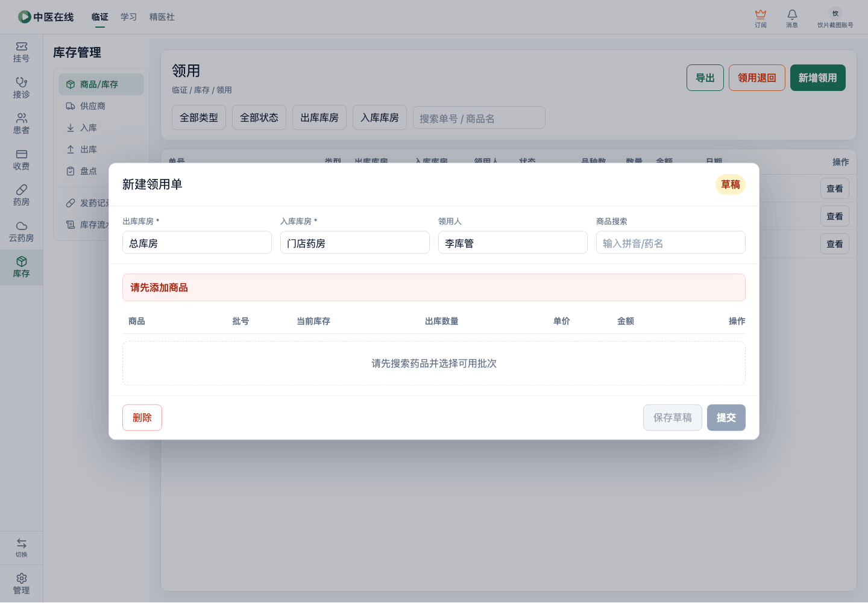Open 出库 in inventory menu
868x603 pixels.
click(x=101, y=149)
